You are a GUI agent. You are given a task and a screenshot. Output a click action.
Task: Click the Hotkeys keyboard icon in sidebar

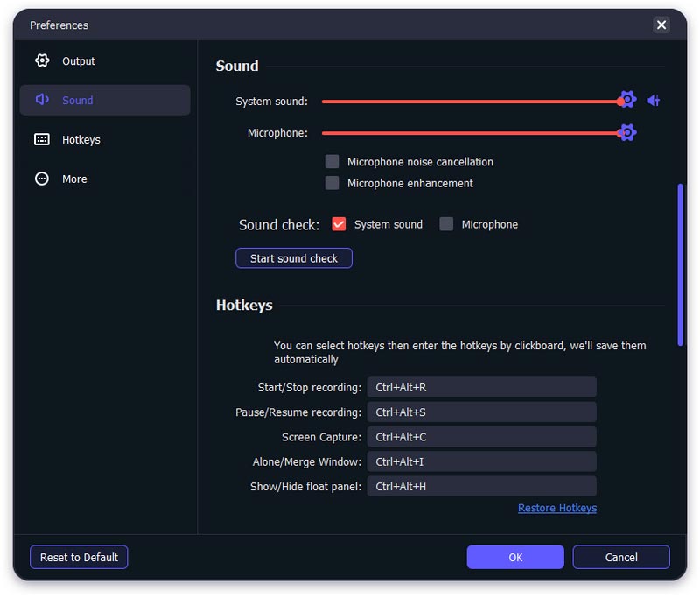coord(42,139)
